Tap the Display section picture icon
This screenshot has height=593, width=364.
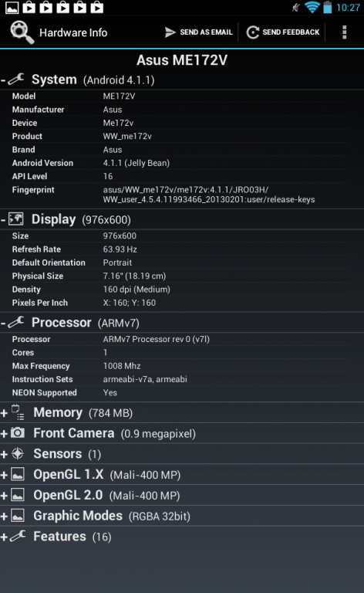pyautogui.click(x=16, y=219)
